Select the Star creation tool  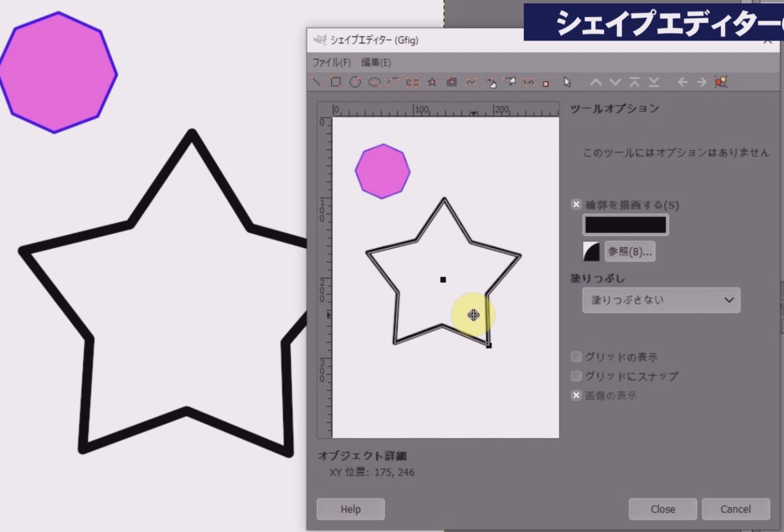click(432, 82)
